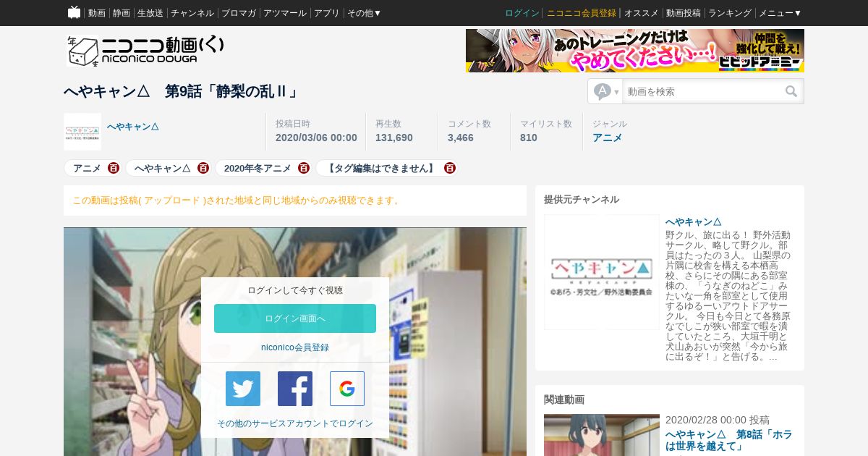Open provider channel へやキャン△ thumbnail
The image size is (868, 456).
point(602,272)
